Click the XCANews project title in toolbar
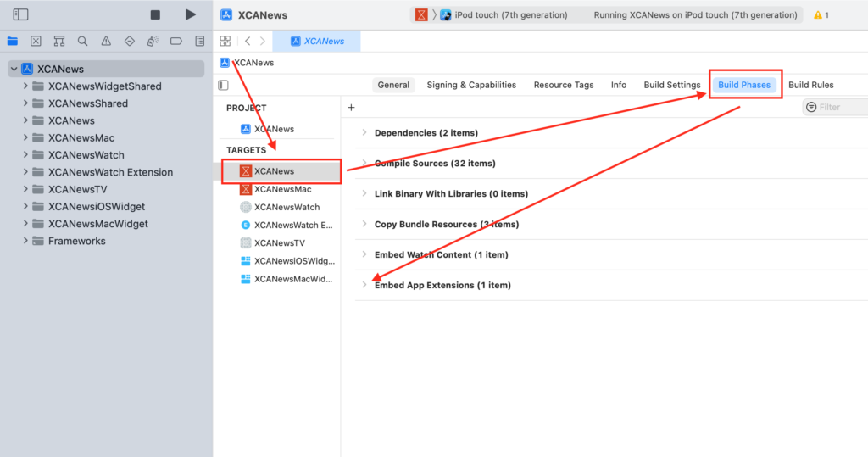This screenshot has width=868, height=457. [x=263, y=15]
